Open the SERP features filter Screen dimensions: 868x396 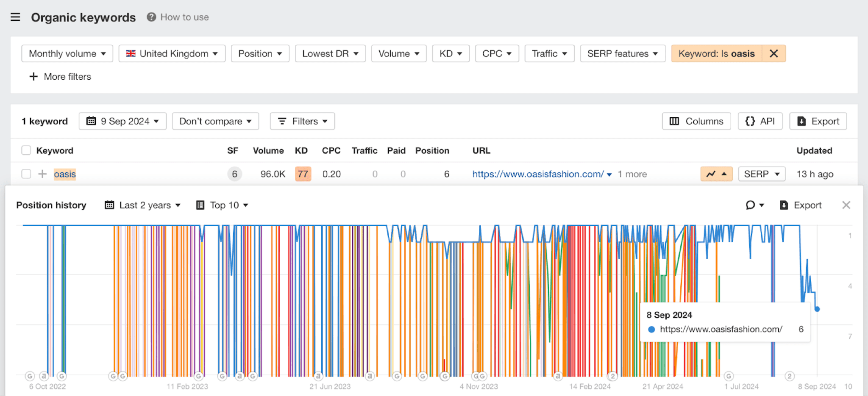click(x=622, y=53)
